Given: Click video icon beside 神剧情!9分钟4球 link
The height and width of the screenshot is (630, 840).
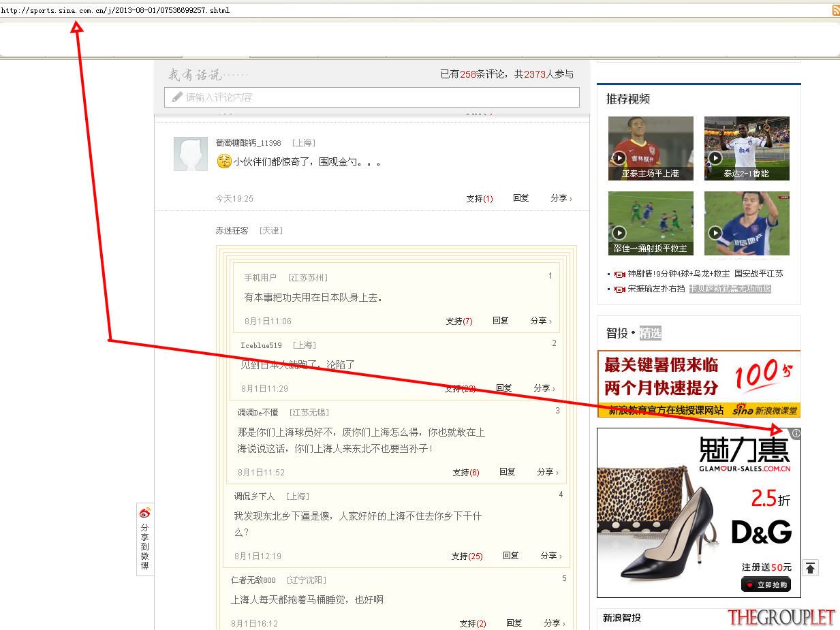Looking at the screenshot, I should (619, 274).
